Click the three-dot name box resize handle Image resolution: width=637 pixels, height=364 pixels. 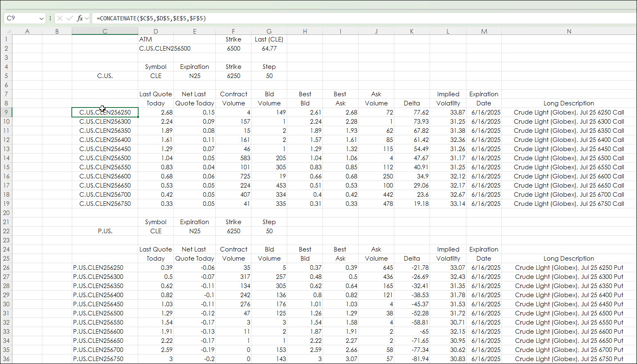(50, 18)
